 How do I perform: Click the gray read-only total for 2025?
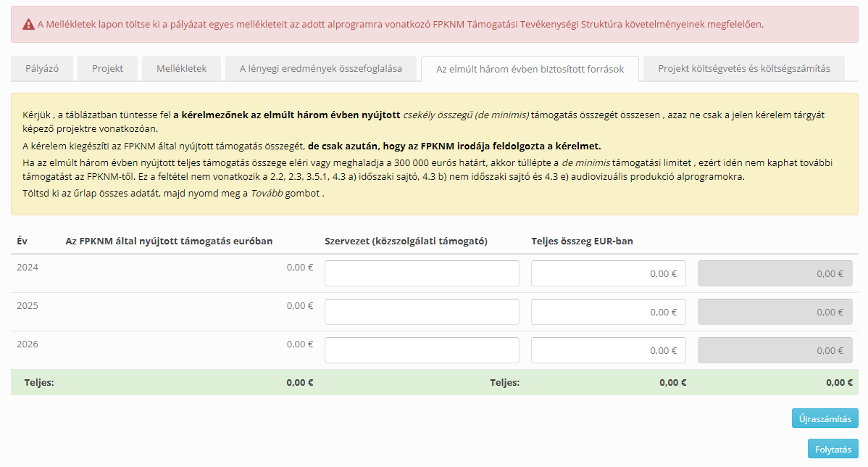tap(775, 312)
